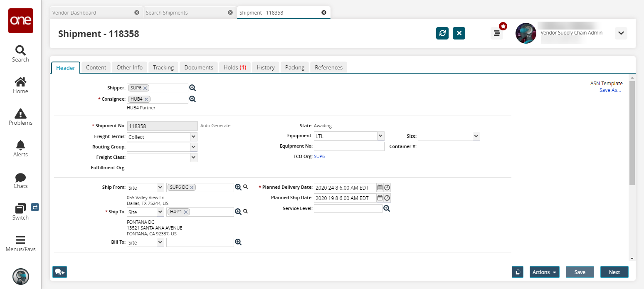Click the Equipment No input field
Image resolution: width=644 pixels, height=289 pixels.
(349, 146)
